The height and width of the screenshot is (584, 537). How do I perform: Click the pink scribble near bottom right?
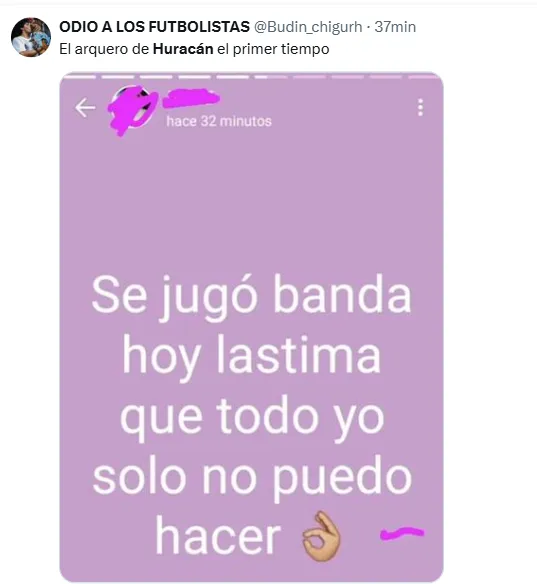tap(402, 533)
